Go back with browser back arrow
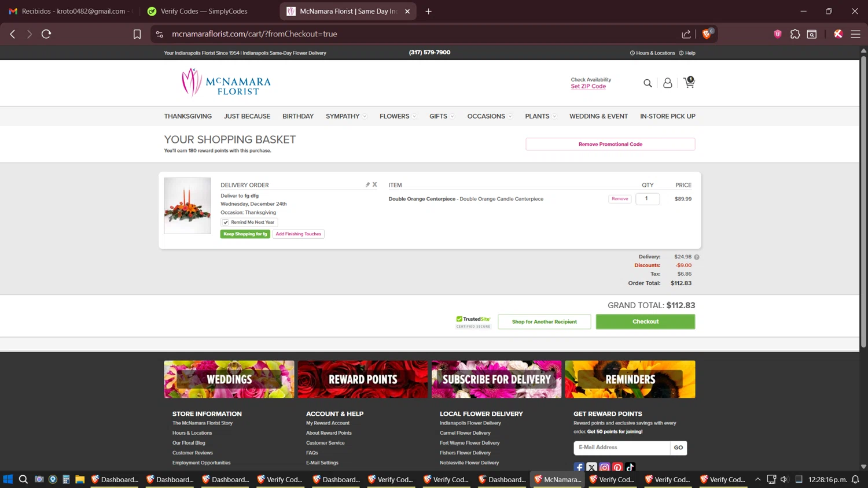The width and height of the screenshot is (868, 488). point(13,34)
